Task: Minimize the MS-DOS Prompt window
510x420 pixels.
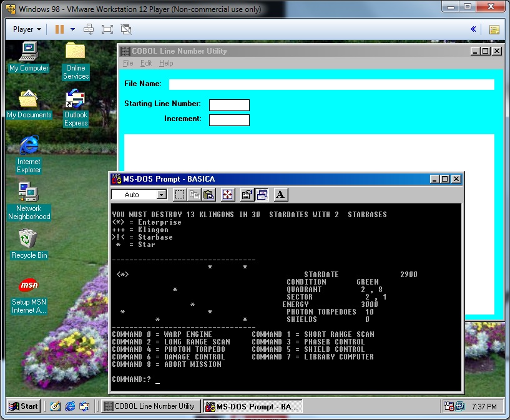Action: click(x=434, y=179)
